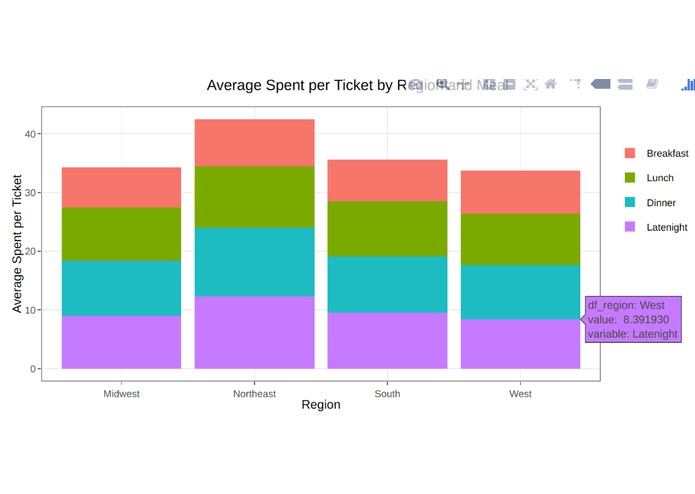The width and height of the screenshot is (695, 494).
Task: Select the Pan tool in the modebar
Action: coord(465,84)
